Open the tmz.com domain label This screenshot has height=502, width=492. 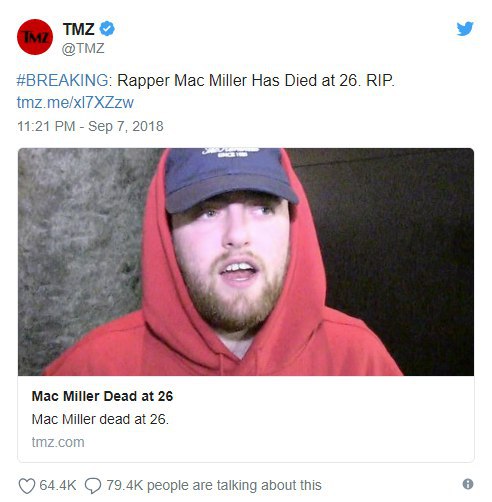[58, 442]
